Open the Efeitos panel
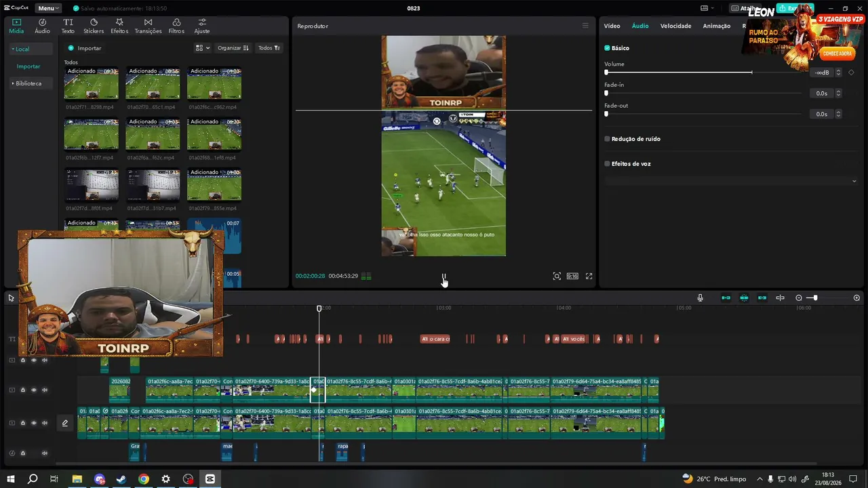 click(x=119, y=26)
